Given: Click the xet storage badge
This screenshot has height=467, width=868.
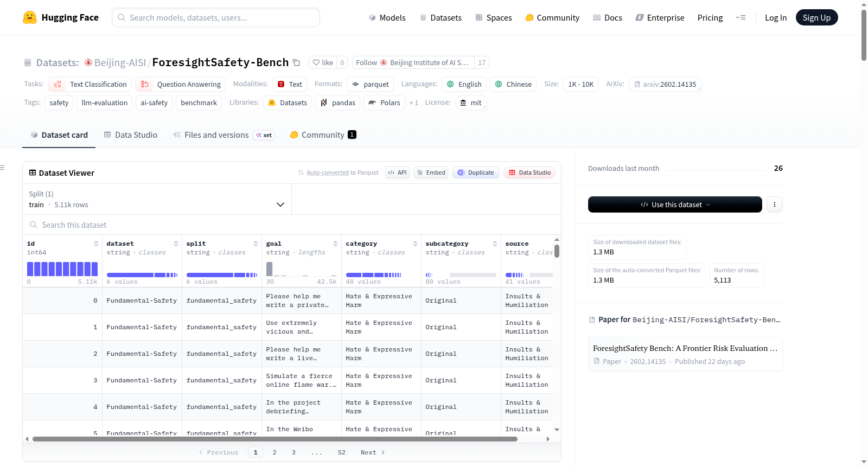Looking at the screenshot, I should [264, 135].
